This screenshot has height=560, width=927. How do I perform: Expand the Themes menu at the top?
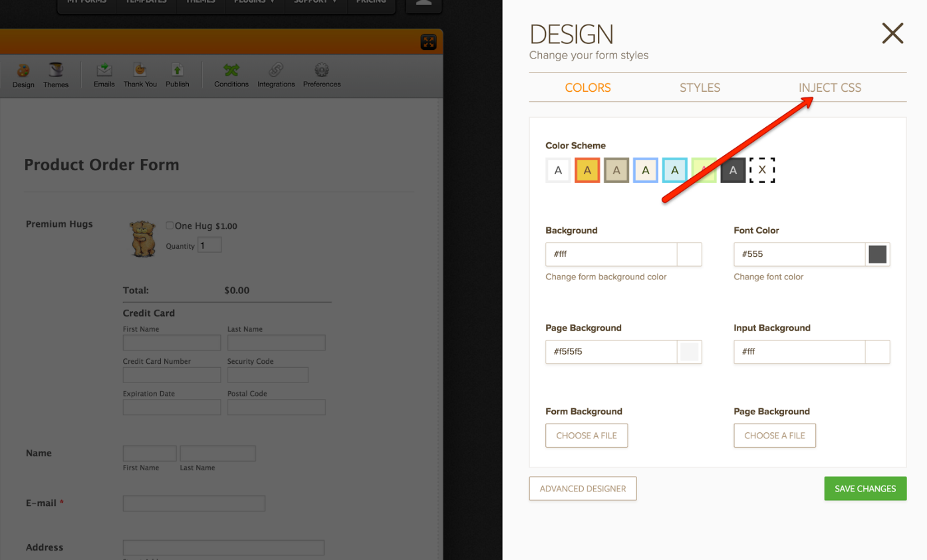(201, 2)
